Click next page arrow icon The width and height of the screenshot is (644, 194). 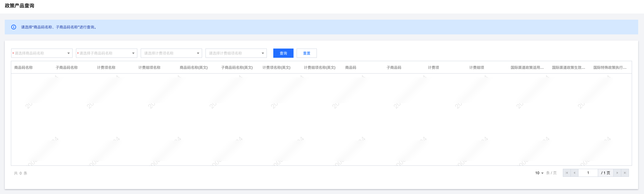[617, 173]
